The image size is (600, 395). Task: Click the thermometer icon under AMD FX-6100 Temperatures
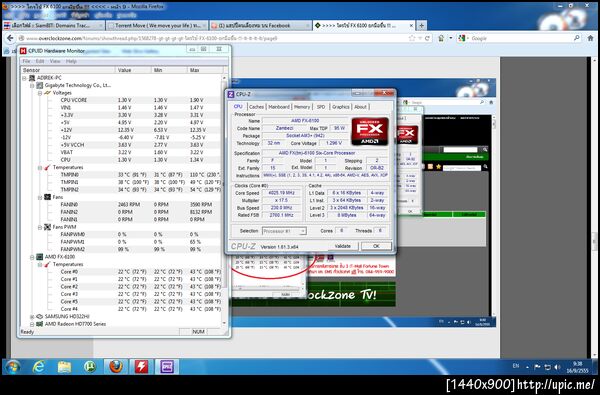coord(47,264)
